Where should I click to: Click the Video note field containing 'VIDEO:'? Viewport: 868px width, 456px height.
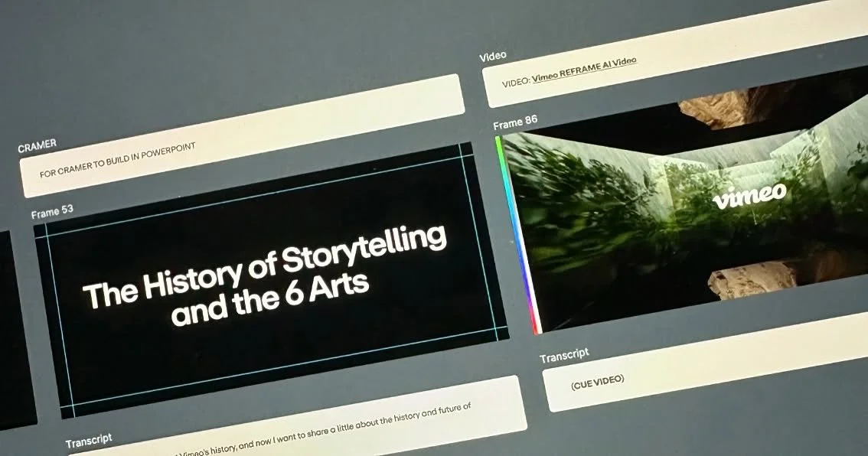coord(675,54)
